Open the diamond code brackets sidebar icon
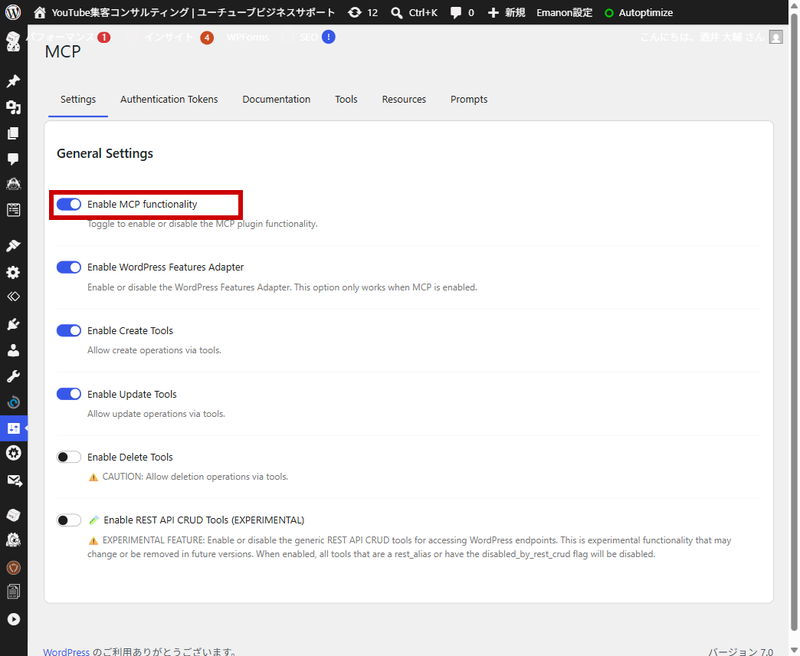Viewport: 800px width, 656px height. (13, 297)
